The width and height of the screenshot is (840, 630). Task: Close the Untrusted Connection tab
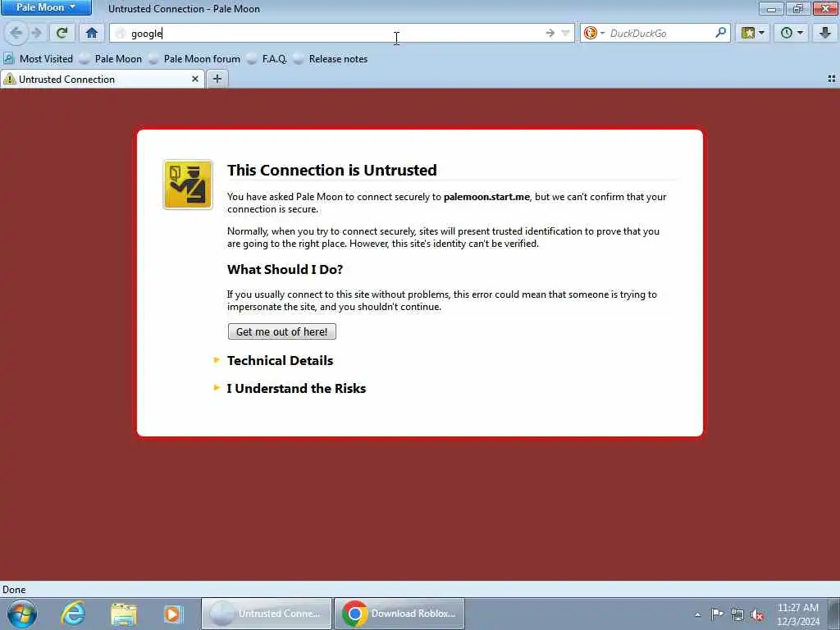(195, 79)
